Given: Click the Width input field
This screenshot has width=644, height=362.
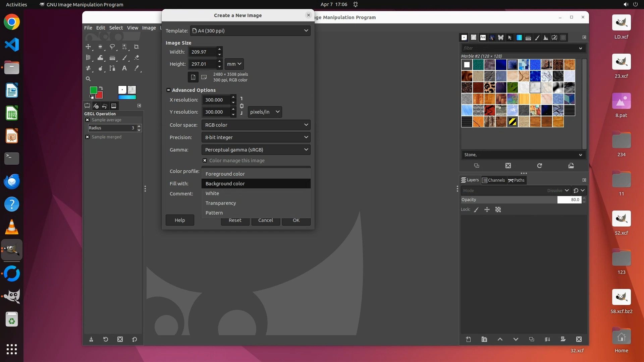Looking at the screenshot, I should pos(202,52).
